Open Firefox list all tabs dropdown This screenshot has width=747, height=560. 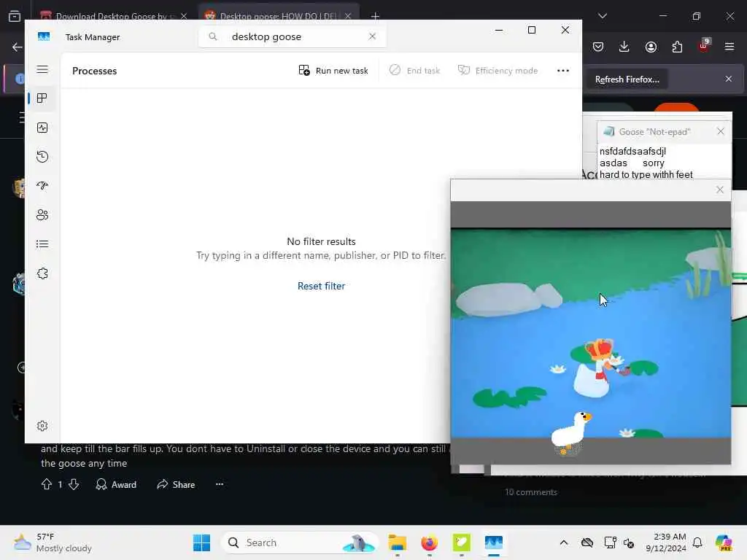[x=603, y=16]
